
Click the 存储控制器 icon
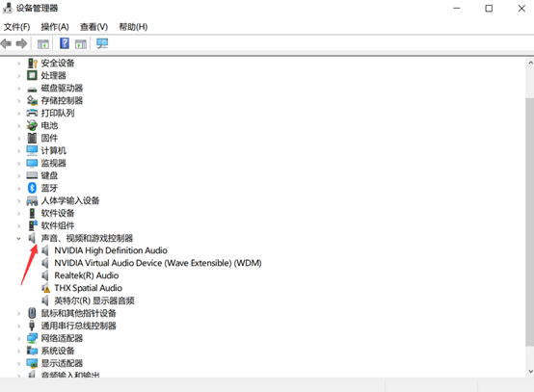(32, 100)
